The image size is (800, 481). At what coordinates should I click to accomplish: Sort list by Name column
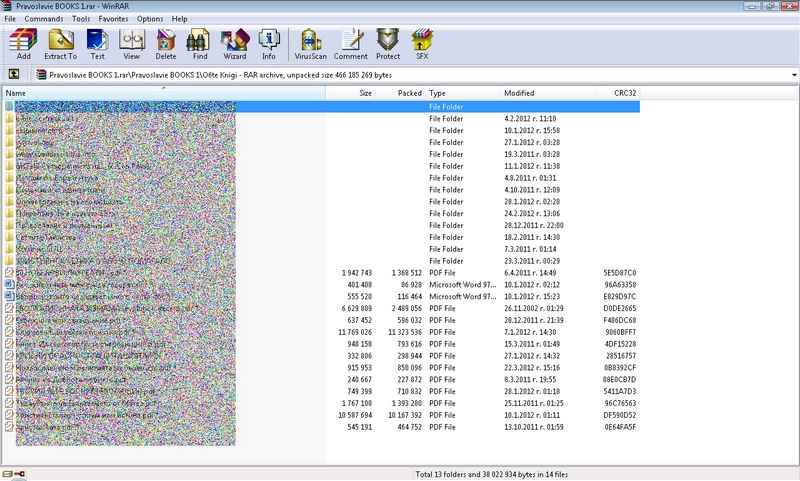click(164, 93)
